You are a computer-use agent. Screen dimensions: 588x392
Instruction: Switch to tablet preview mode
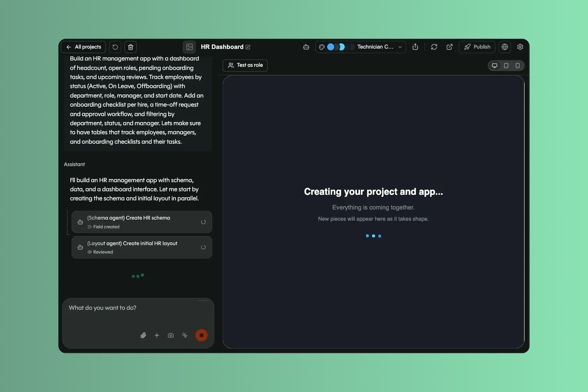(x=506, y=66)
